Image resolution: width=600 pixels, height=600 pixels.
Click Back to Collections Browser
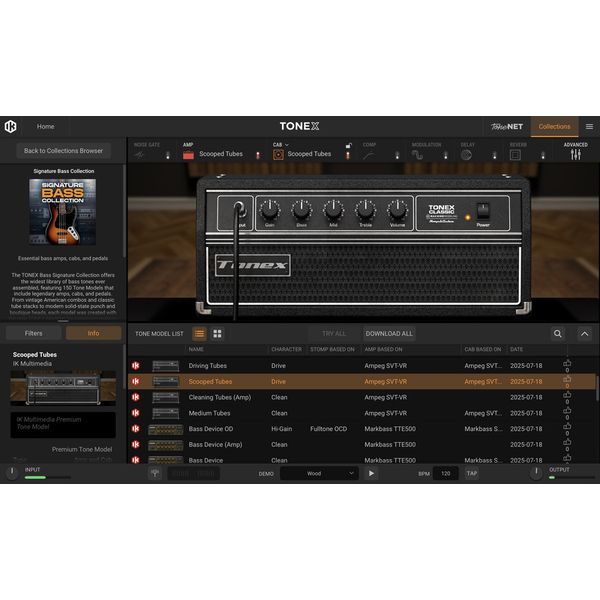pyautogui.click(x=64, y=150)
